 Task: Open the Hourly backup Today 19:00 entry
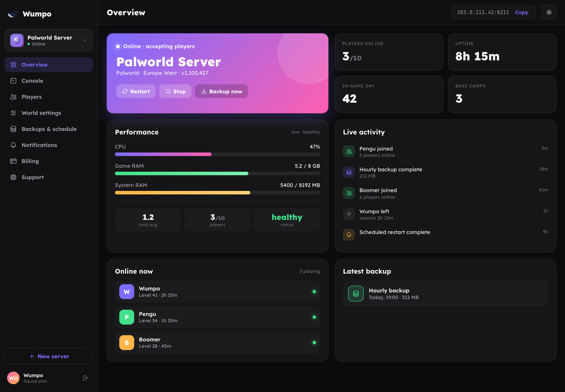click(445, 294)
